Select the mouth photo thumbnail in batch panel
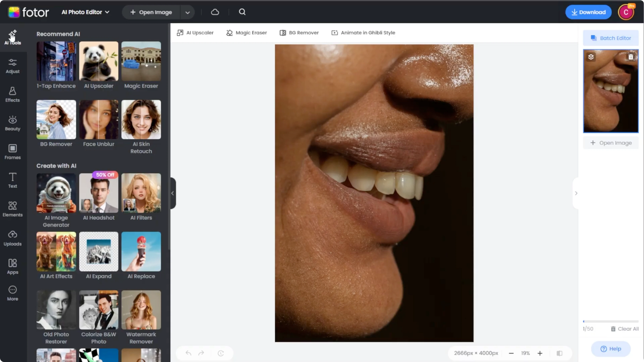 point(611,91)
